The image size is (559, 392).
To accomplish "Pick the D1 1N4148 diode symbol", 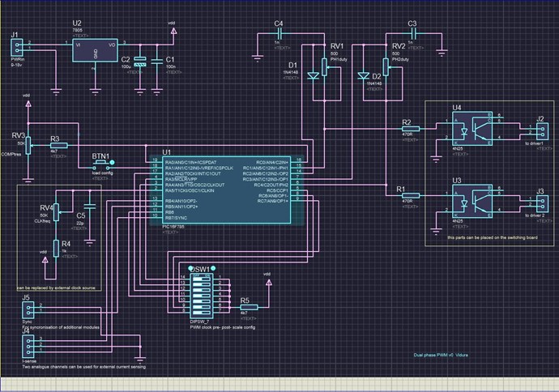I will [313, 75].
